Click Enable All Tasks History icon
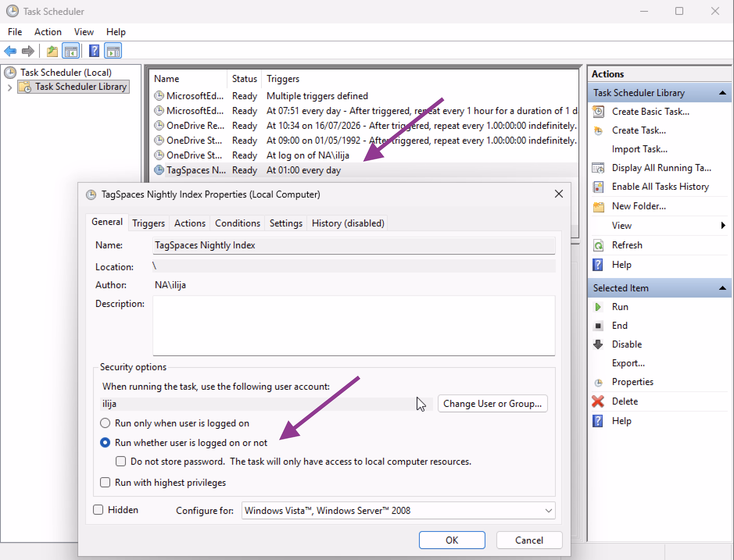Image resolution: width=734 pixels, height=560 pixels. (598, 187)
